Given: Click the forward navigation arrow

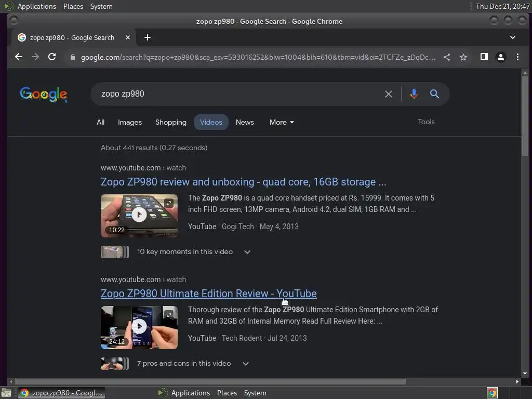Looking at the screenshot, I should click(35, 57).
